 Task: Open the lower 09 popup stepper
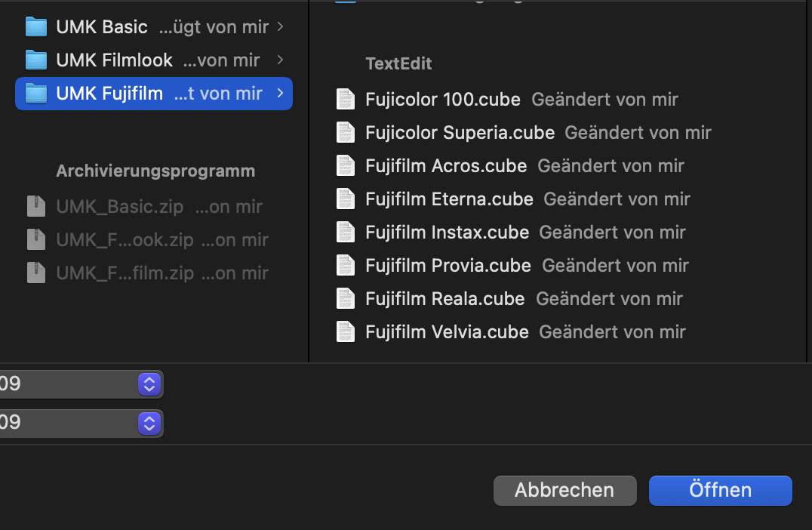[149, 424]
